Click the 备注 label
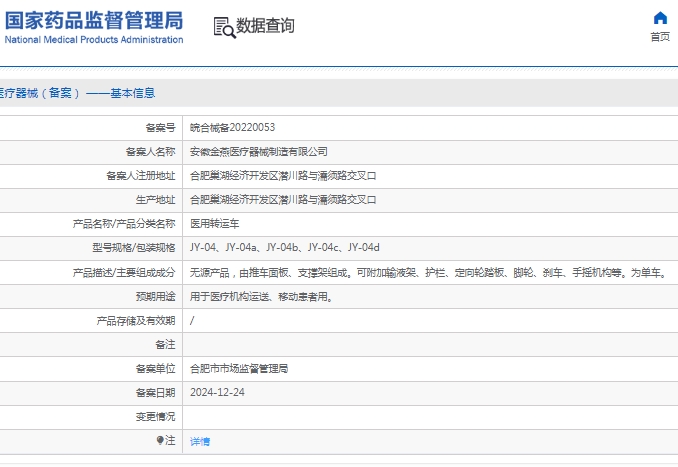678x467 pixels. pyautogui.click(x=165, y=345)
